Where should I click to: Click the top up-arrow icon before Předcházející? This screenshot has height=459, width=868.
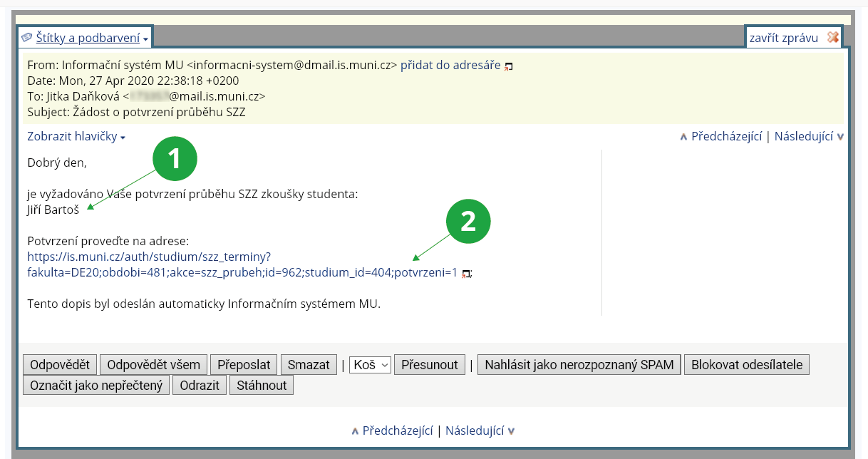[x=683, y=137]
